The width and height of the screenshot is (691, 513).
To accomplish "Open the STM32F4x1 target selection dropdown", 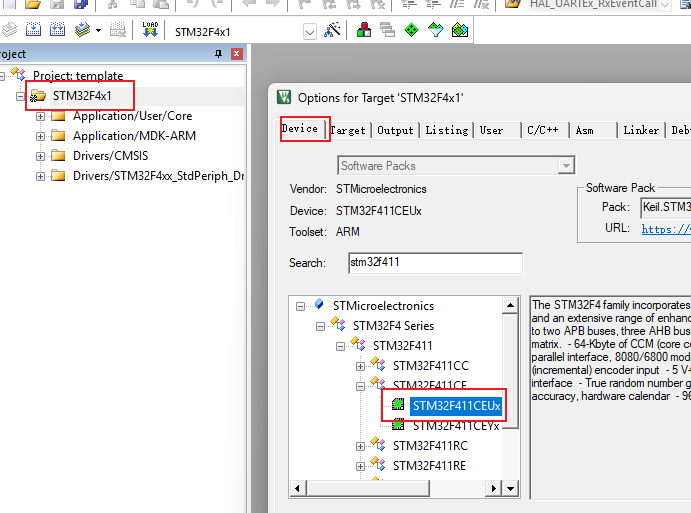I will tap(310, 32).
